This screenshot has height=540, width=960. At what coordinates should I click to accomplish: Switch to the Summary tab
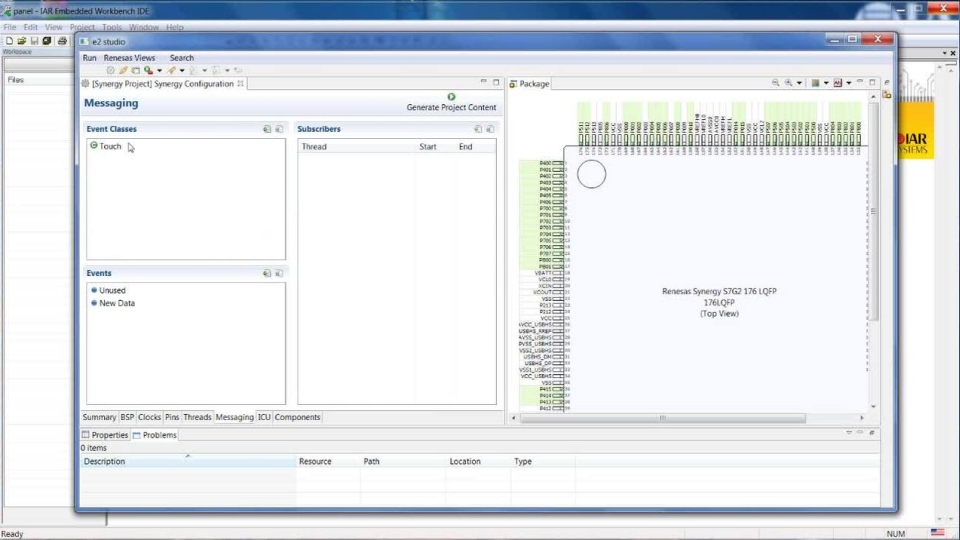99,417
